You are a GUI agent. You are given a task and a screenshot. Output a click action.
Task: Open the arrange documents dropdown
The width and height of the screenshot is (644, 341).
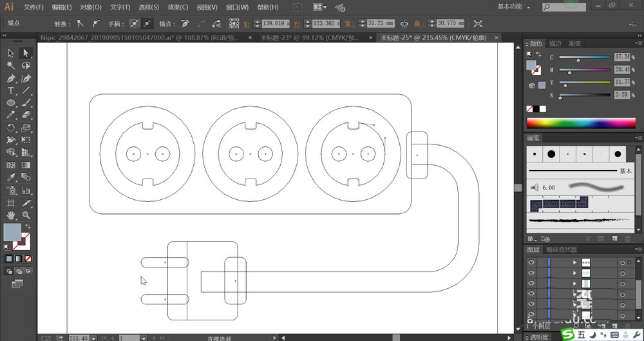tap(320, 7)
